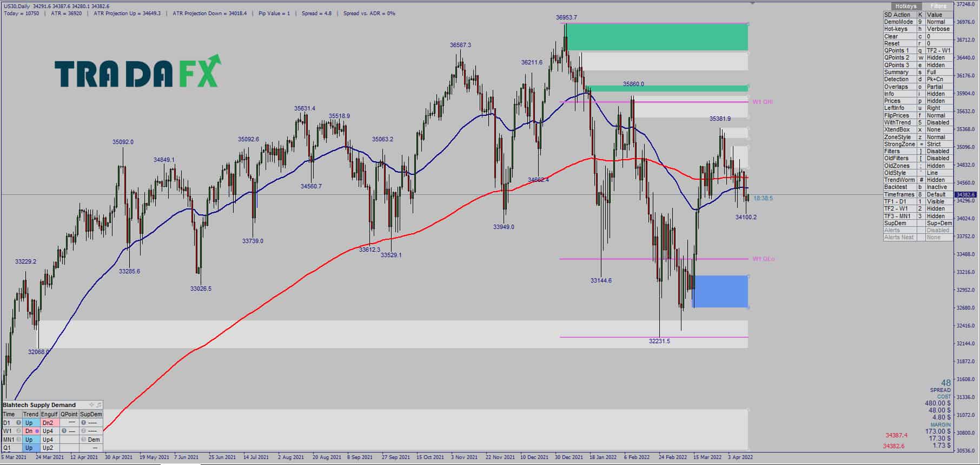Click the icon in W1 SupDem cell

point(83,431)
